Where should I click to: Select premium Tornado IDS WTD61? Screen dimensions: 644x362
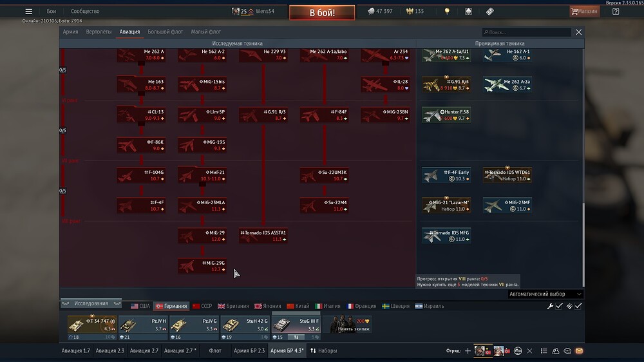[x=507, y=175]
